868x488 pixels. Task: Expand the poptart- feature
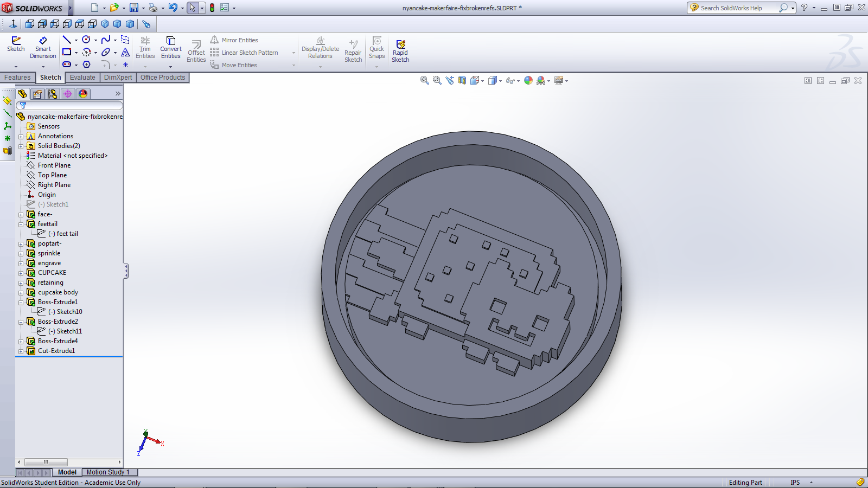tap(21, 243)
